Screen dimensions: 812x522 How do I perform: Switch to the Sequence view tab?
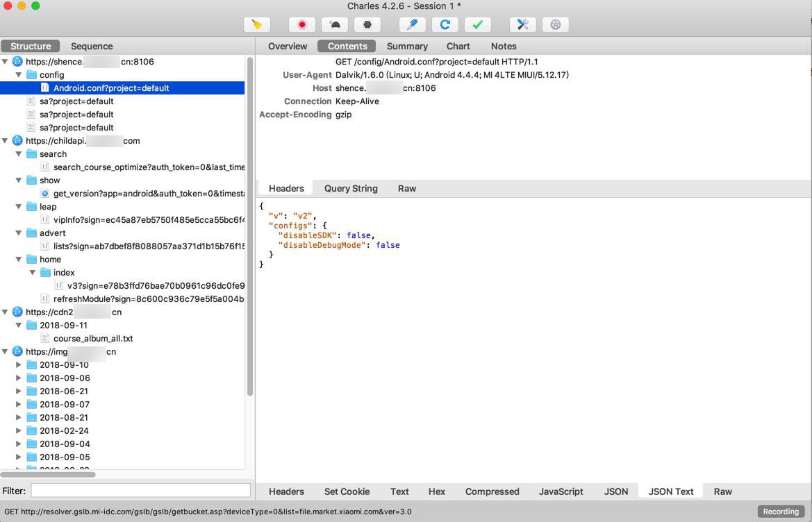[x=92, y=47]
